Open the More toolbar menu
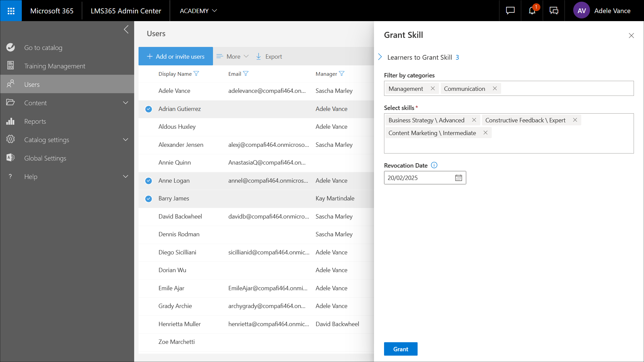The width and height of the screenshot is (644, 362). pos(233,56)
